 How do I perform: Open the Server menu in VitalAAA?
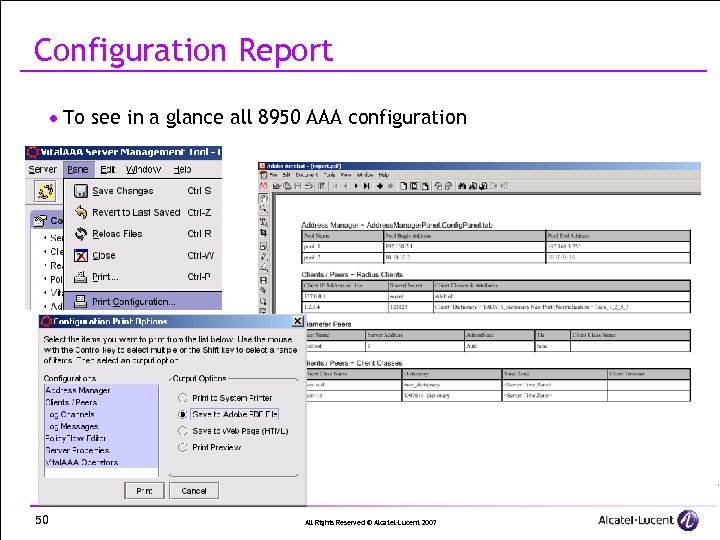pyautogui.click(x=43, y=169)
